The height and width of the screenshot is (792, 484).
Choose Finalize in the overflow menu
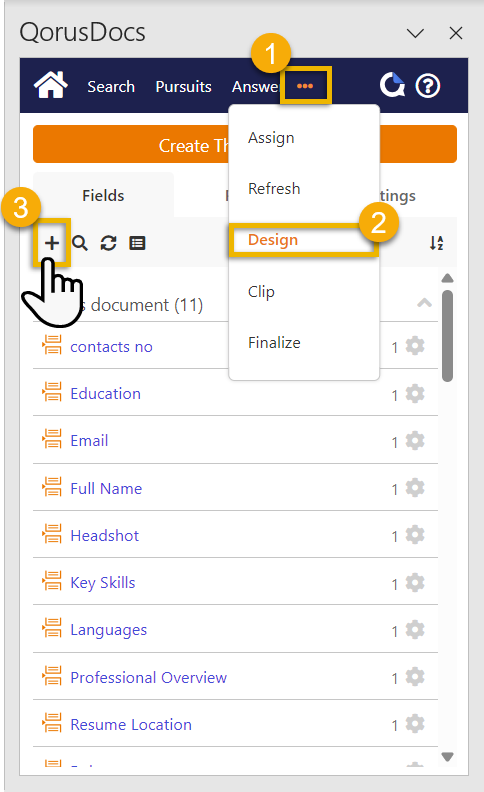click(x=274, y=342)
